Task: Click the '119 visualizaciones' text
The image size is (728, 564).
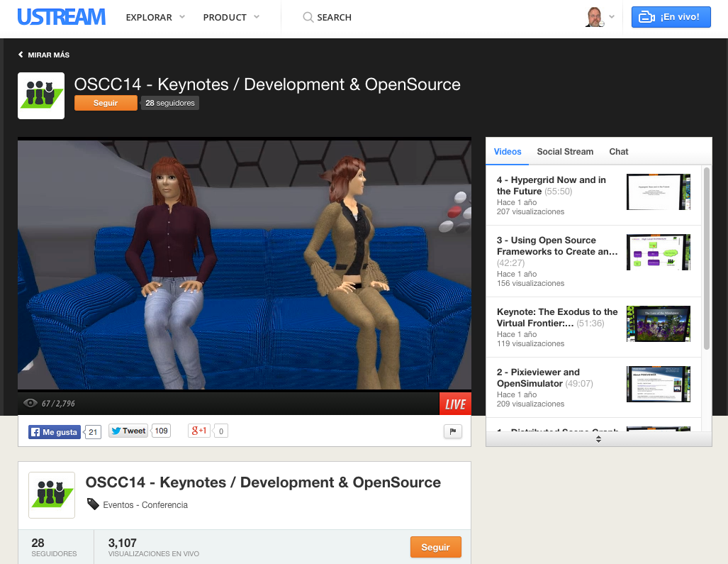Action: click(531, 343)
